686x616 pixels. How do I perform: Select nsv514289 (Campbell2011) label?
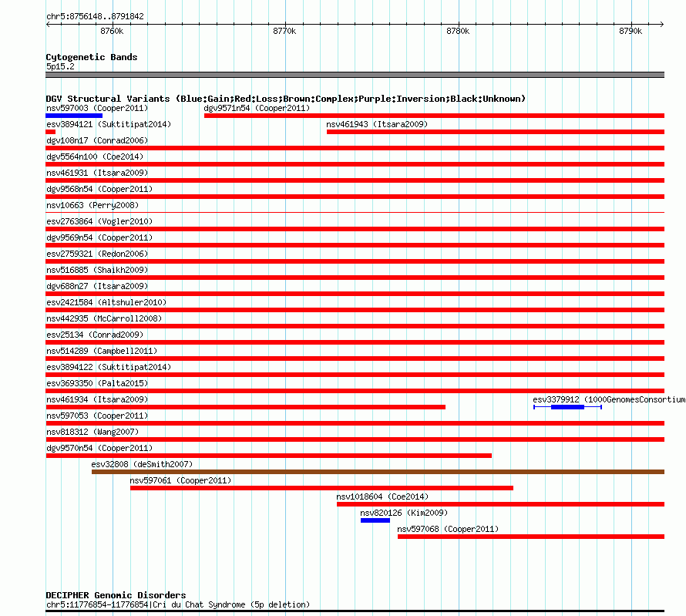pyautogui.click(x=102, y=351)
